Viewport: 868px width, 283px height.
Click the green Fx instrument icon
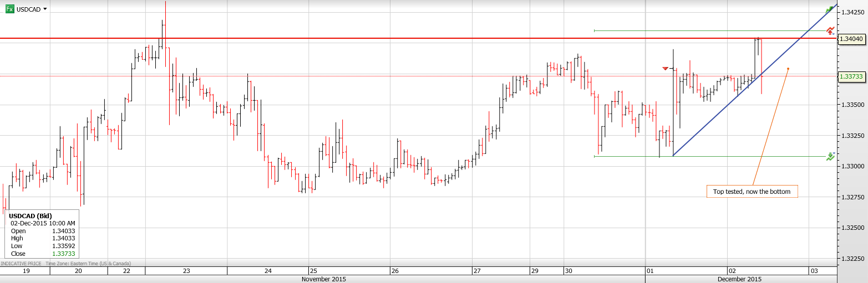click(9, 9)
